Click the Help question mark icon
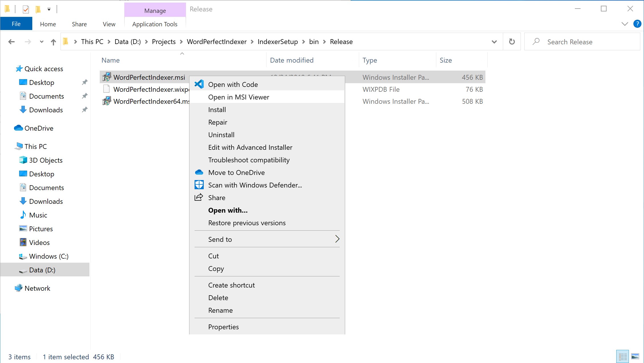This screenshot has height=363, width=644. (x=637, y=24)
